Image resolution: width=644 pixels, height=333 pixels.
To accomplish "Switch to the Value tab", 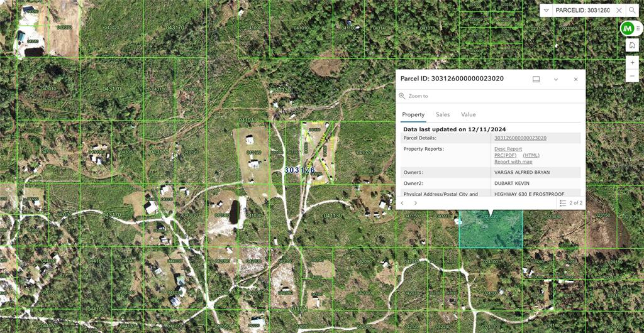I will 468,114.
